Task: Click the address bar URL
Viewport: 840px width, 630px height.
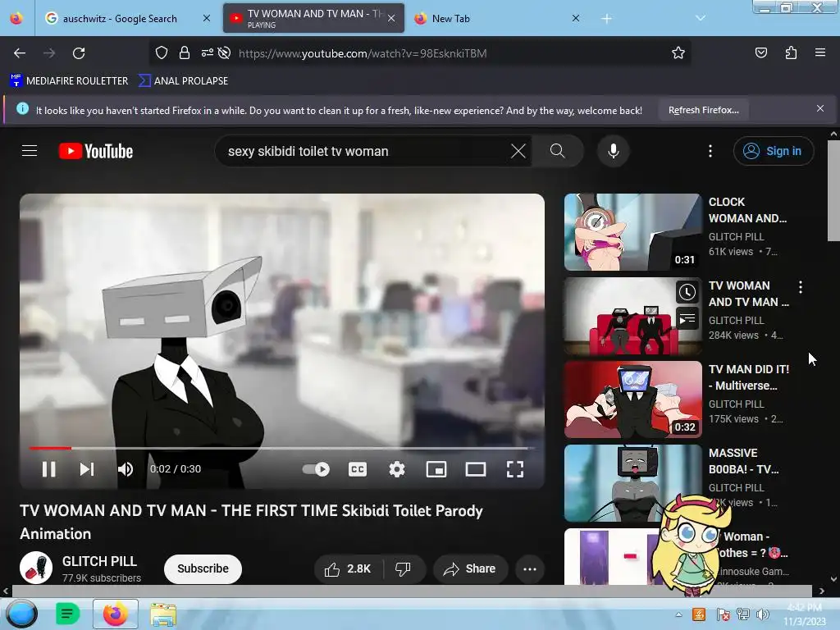Action: [x=363, y=53]
